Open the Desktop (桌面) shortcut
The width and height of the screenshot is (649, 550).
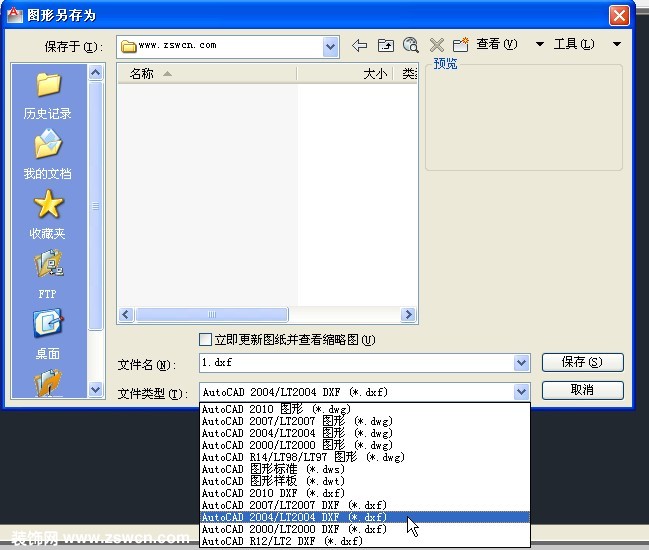48,334
